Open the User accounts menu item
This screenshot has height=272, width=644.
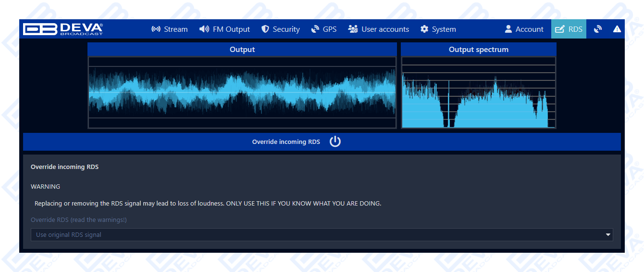pyautogui.click(x=379, y=29)
